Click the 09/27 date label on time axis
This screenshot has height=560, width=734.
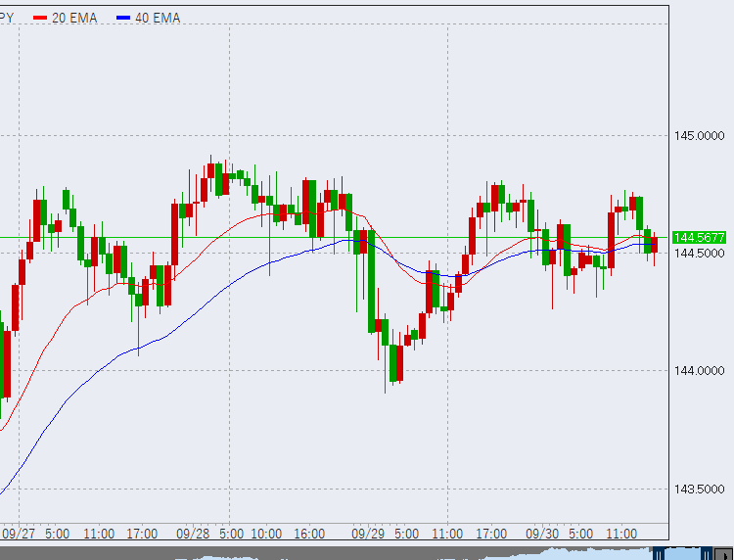coord(18,534)
